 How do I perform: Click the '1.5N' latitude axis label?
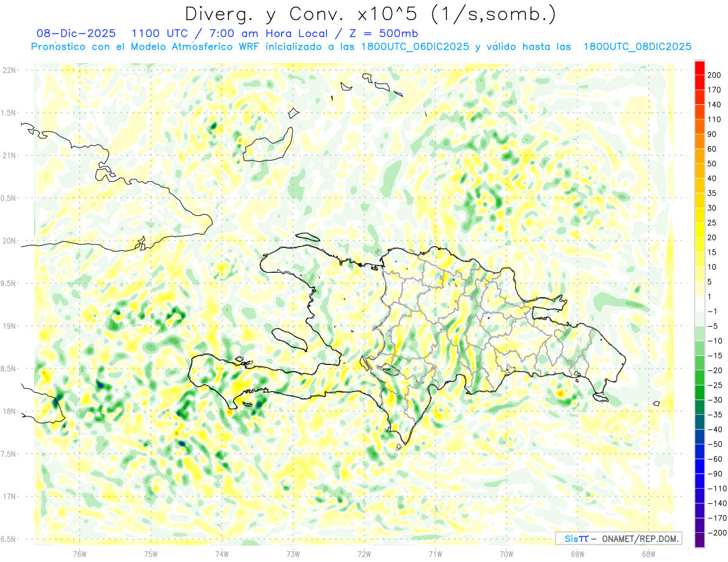pyautogui.click(x=8, y=113)
